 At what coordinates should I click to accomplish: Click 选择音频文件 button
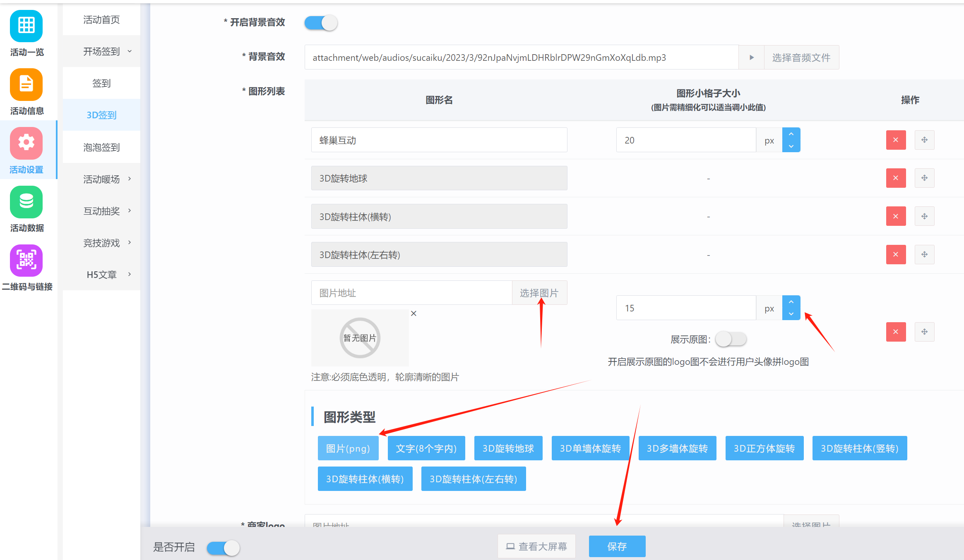[801, 57]
